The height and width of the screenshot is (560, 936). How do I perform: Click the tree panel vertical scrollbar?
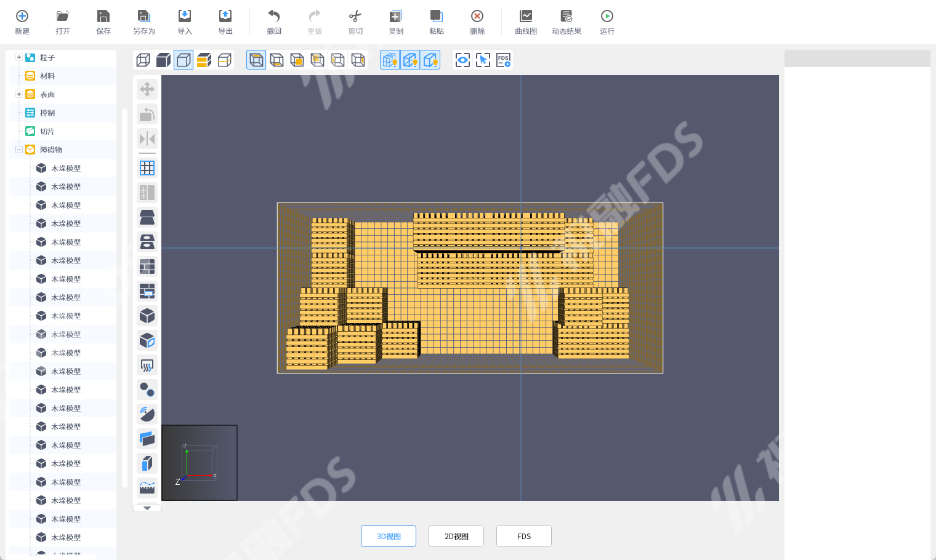[x=124, y=298]
